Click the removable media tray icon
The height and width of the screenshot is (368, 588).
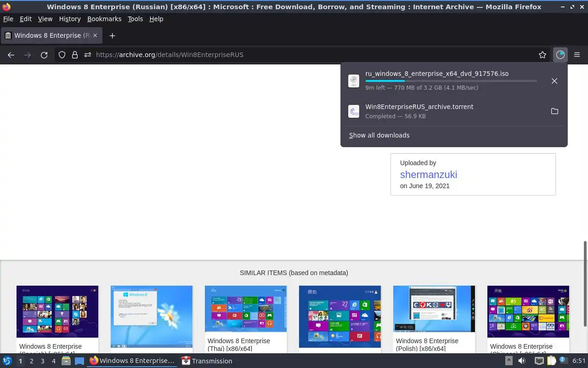click(x=509, y=361)
